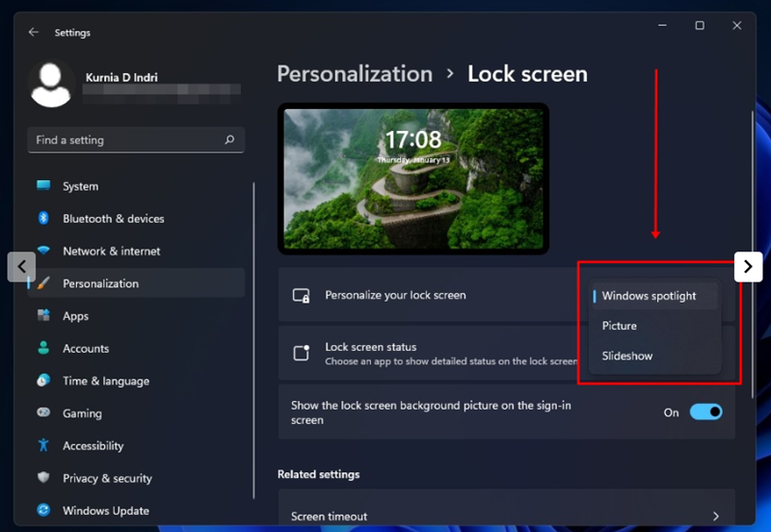Close the Settings window

click(x=736, y=25)
